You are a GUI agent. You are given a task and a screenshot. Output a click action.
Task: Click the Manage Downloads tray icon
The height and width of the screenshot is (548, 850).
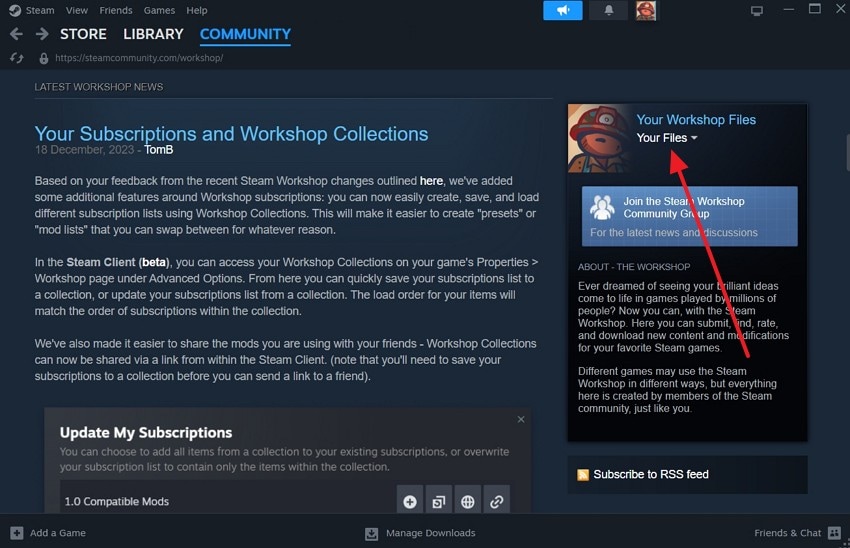(371, 533)
